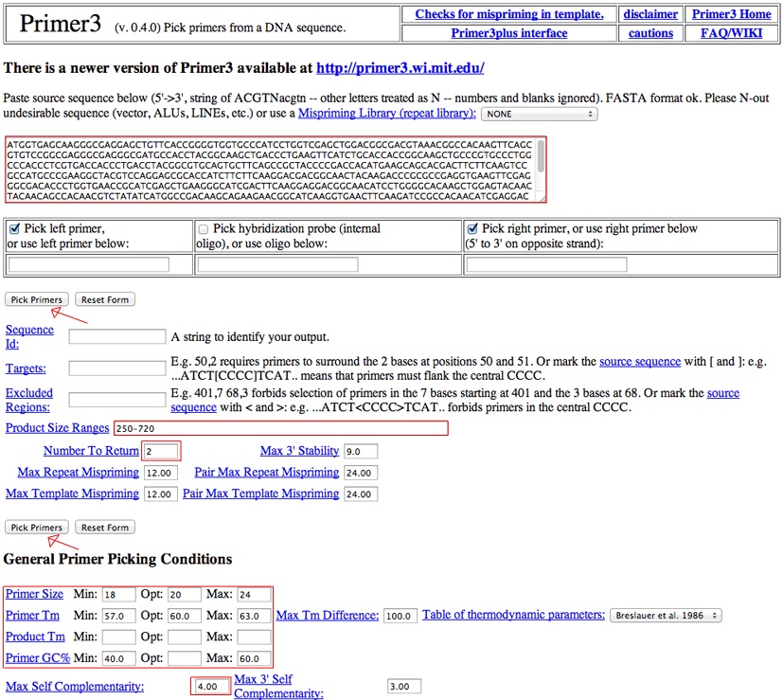The width and height of the screenshot is (783, 700).
Task: Focus the Excluded Regions input field
Action: [117, 400]
